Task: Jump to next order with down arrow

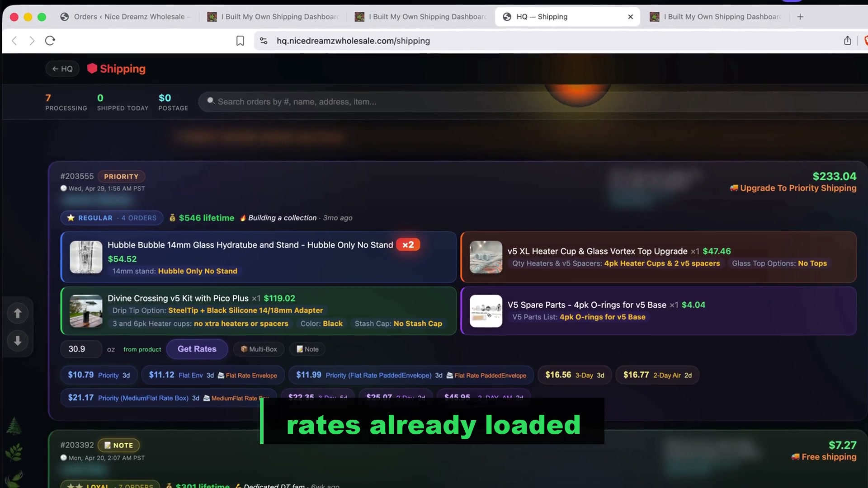Action: click(x=18, y=341)
